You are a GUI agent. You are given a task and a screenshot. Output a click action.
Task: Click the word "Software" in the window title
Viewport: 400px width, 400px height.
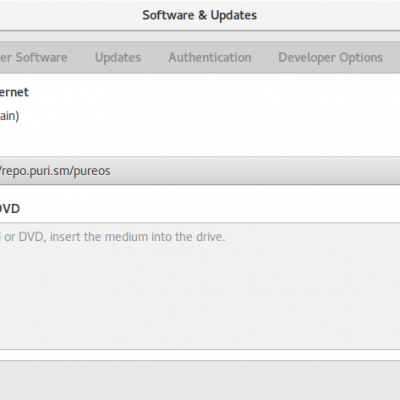pos(168,15)
